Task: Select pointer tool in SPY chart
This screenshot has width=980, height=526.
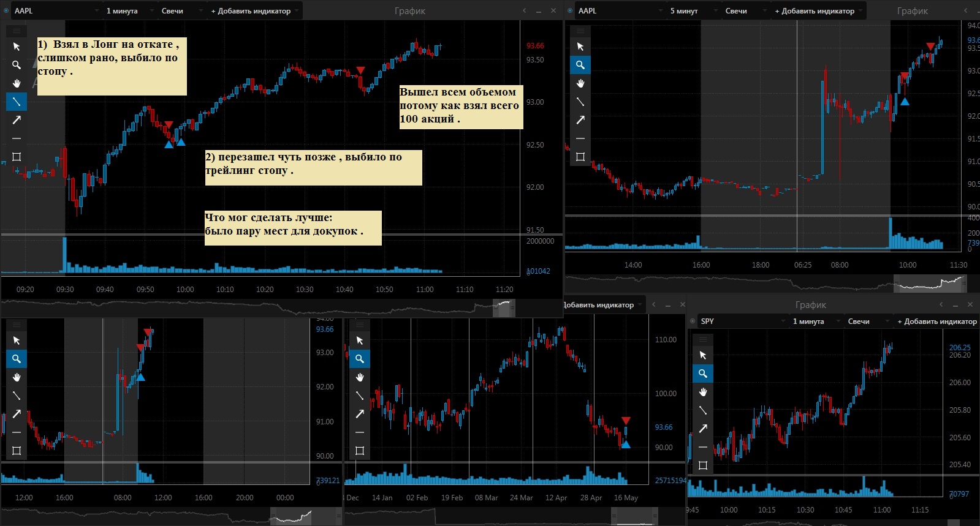Action: click(x=703, y=355)
